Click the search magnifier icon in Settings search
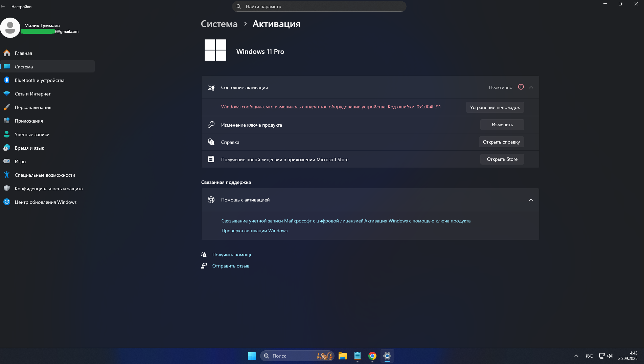 click(x=239, y=6)
